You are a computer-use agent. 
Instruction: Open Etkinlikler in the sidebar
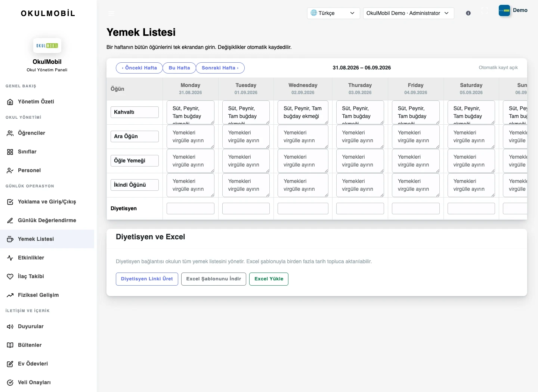pyautogui.click(x=47, y=258)
